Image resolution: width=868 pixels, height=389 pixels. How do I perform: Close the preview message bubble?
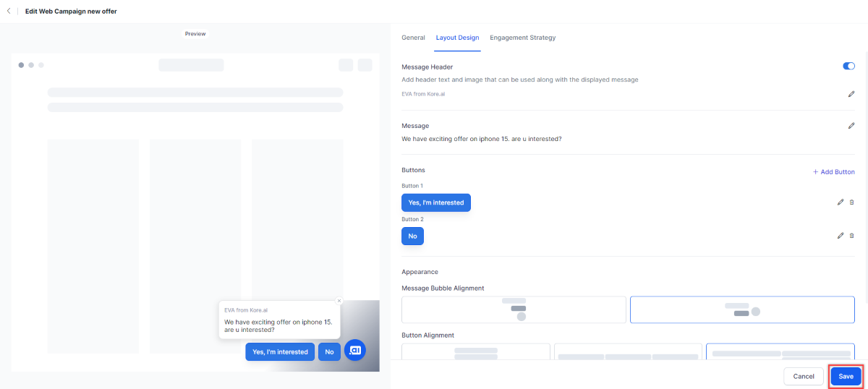339,301
